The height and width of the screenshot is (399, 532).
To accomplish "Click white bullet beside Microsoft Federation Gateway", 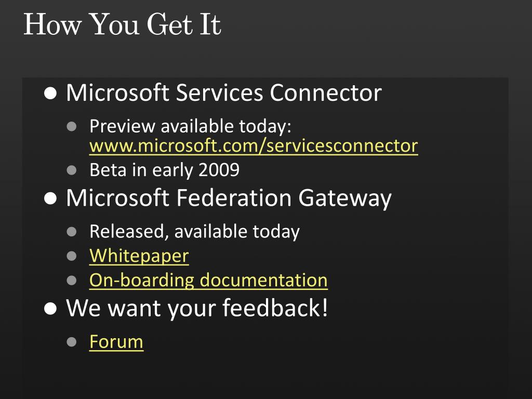I will [50, 198].
